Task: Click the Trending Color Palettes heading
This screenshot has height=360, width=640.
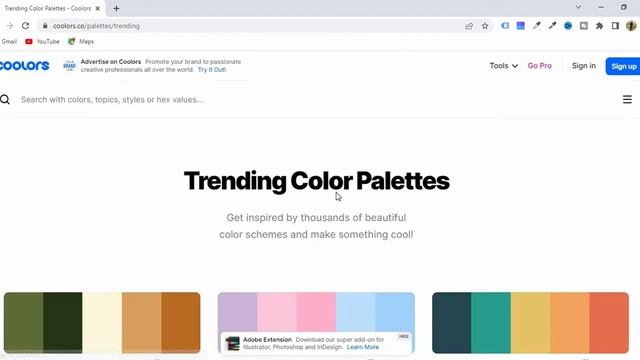Action: [316, 181]
